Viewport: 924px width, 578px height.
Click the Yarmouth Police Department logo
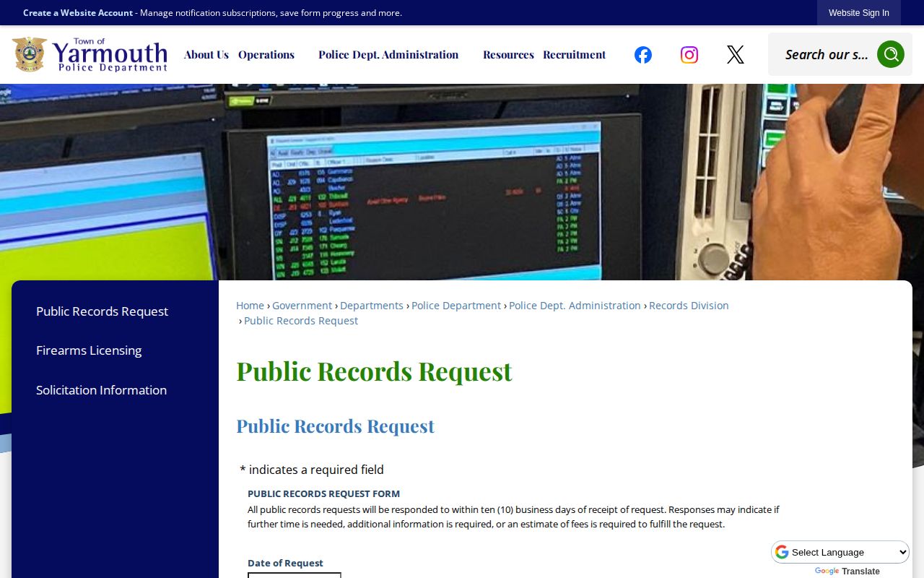pos(90,55)
